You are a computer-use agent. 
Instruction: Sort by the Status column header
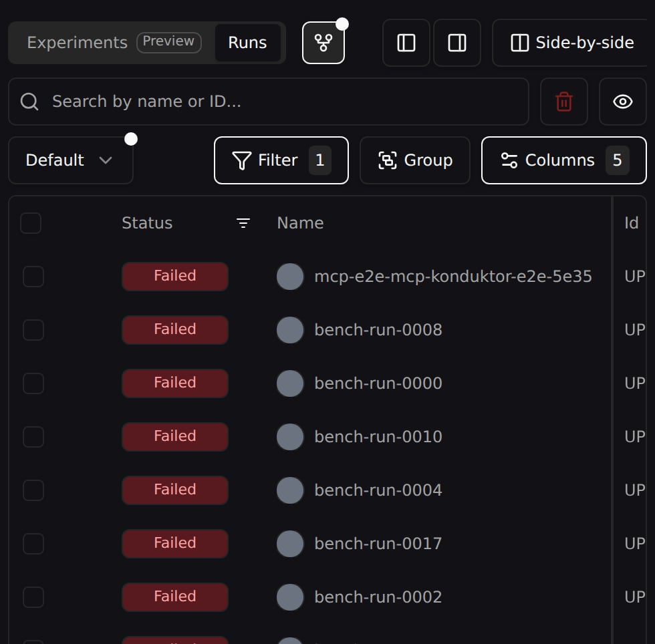(147, 223)
